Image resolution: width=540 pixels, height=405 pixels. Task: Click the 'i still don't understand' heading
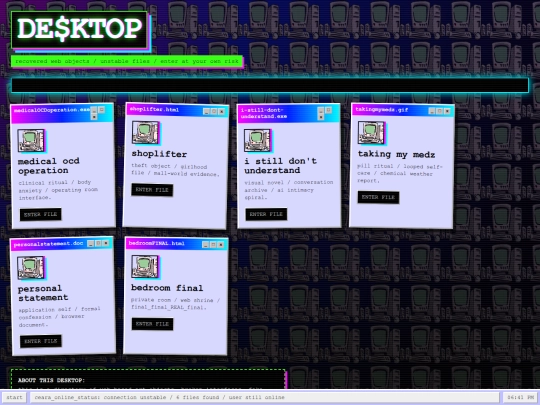pyautogui.click(x=280, y=165)
